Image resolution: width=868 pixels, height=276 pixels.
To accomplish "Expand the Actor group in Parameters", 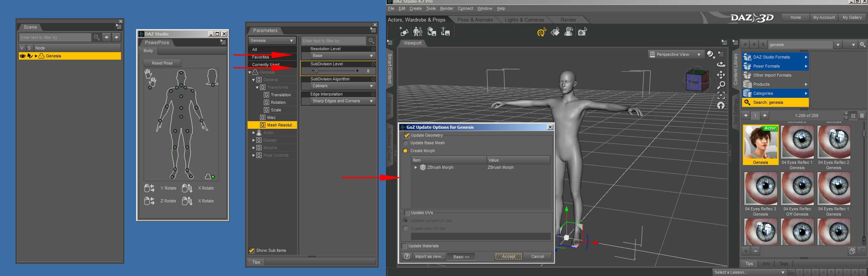I will (254, 133).
